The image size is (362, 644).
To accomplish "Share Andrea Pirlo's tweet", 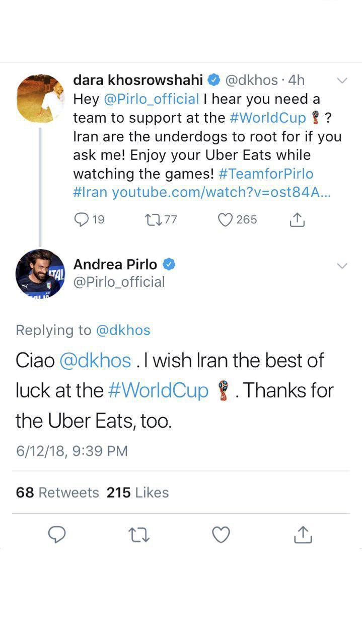I will click(303, 534).
